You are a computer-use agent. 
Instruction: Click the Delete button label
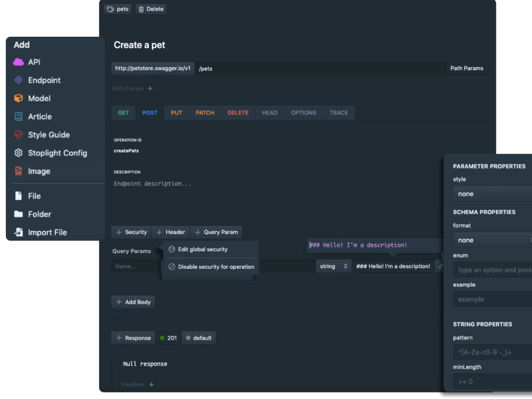pyautogui.click(x=155, y=9)
